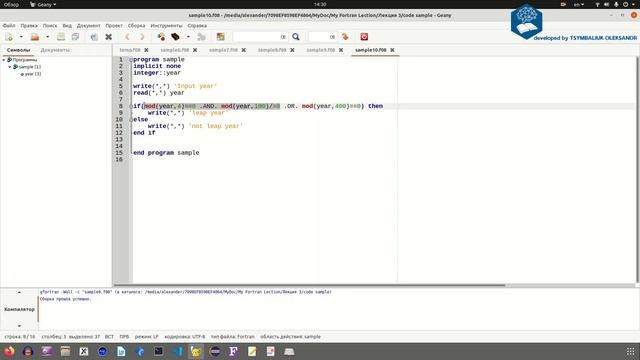Image resolution: width=640 pixels, height=360 pixels.
Task: Click the open file folder icon
Action: click(x=35, y=37)
